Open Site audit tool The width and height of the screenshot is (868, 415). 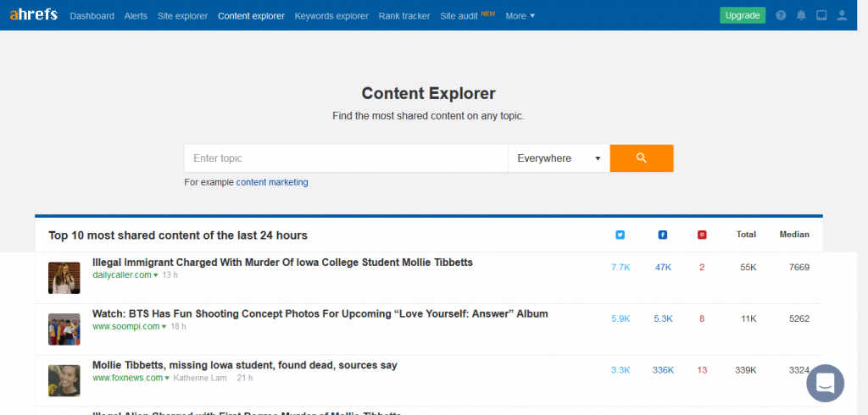point(459,16)
